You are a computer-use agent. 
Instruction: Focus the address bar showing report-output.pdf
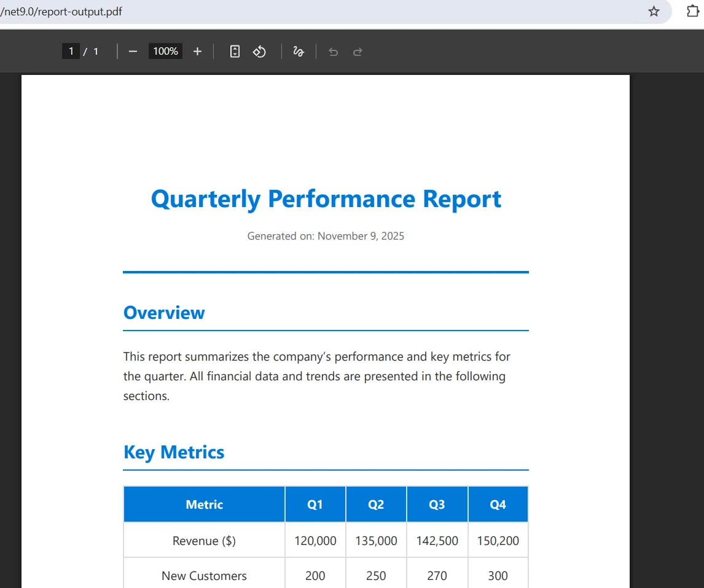[307, 12]
